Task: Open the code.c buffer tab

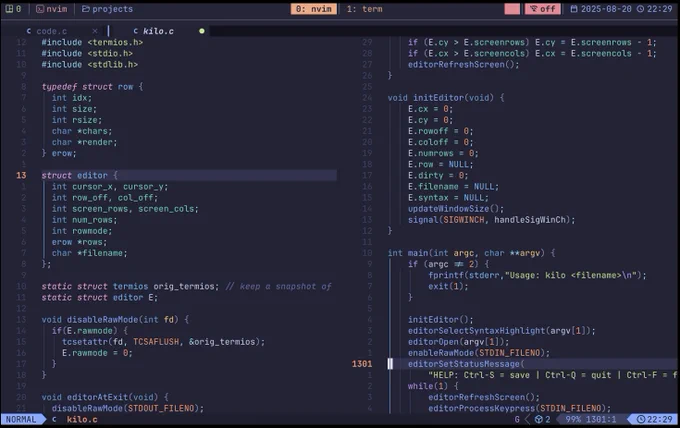Action: point(52,31)
